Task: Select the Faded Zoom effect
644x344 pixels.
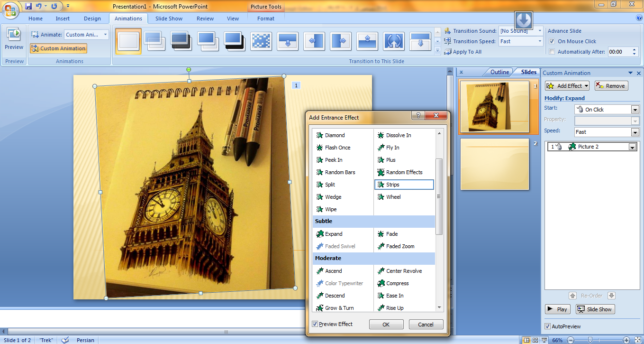Action: coord(399,246)
